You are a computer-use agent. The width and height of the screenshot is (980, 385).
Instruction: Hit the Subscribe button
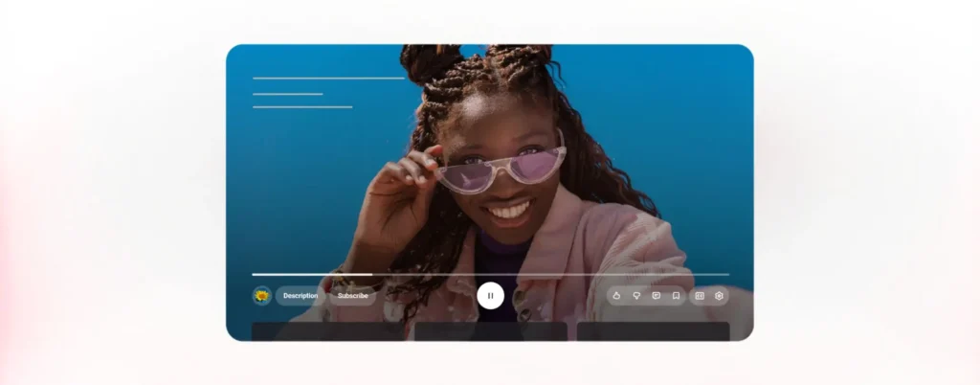point(352,296)
